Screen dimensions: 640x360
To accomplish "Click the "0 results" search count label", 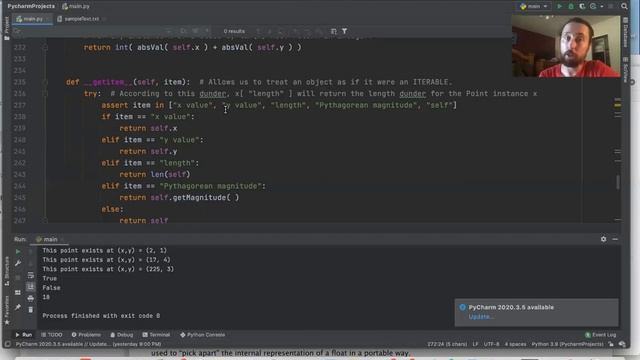I will 234,31.
